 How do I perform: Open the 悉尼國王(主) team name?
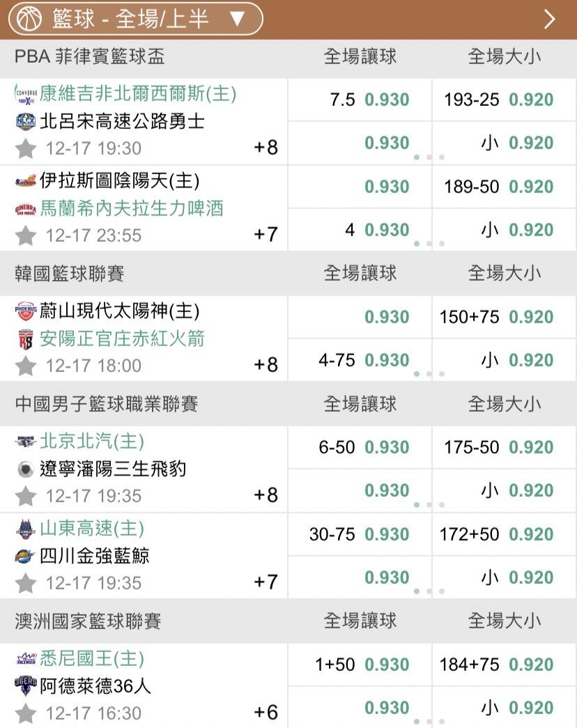click(92, 658)
